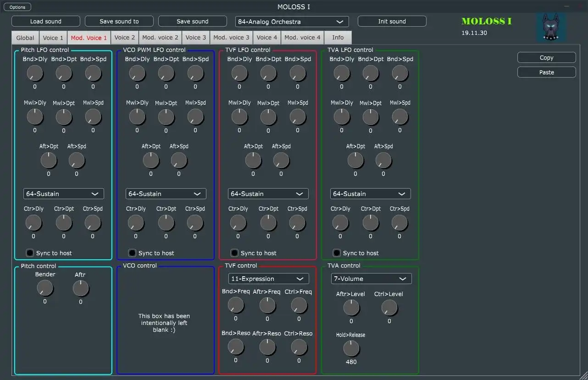Click the Init sound button
The width and height of the screenshot is (588, 380).
pyautogui.click(x=392, y=21)
